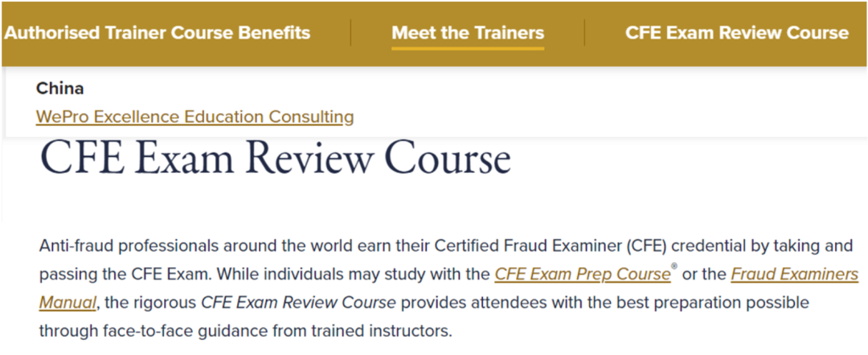Click the registered trademark symbol after Prep Course

click(674, 267)
